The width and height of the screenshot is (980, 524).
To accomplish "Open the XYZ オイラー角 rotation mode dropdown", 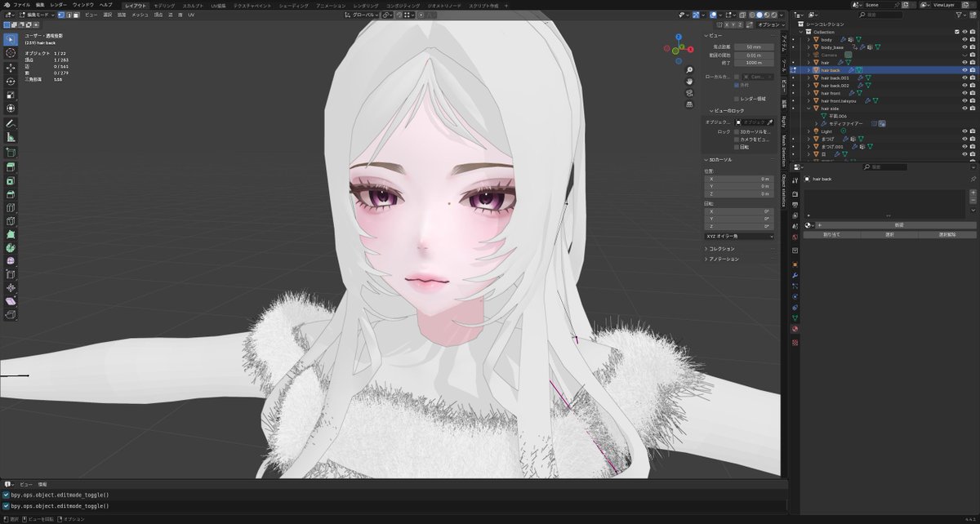I will click(x=739, y=237).
